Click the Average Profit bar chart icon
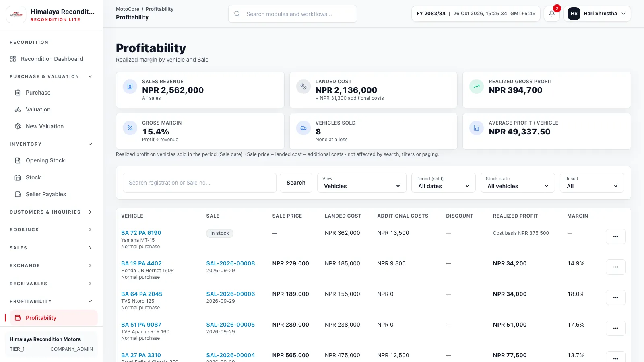The width and height of the screenshot is (644, 362). pos(477,128)
